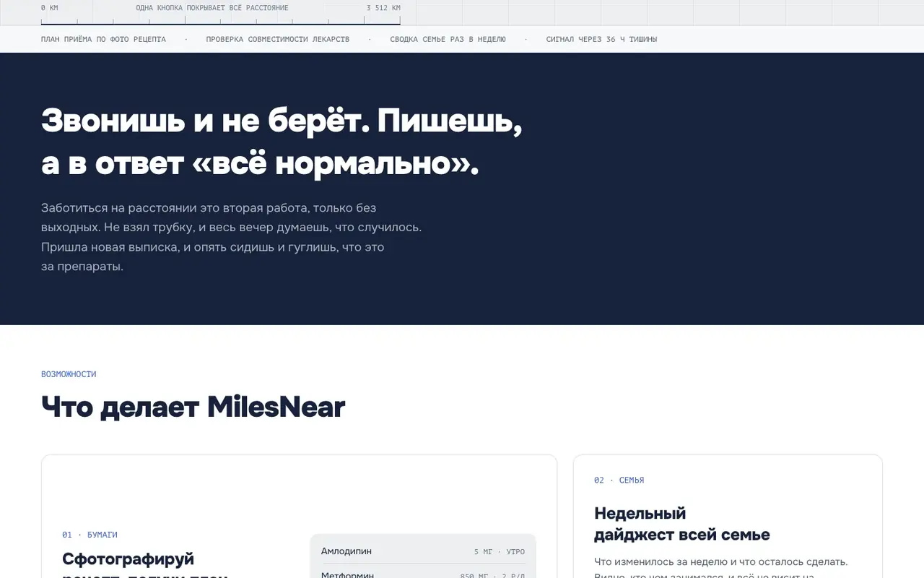This screenshot has height=578, width=924.
Task: Click the 'Сфотографируй' card title
Action: click(128, 559)
